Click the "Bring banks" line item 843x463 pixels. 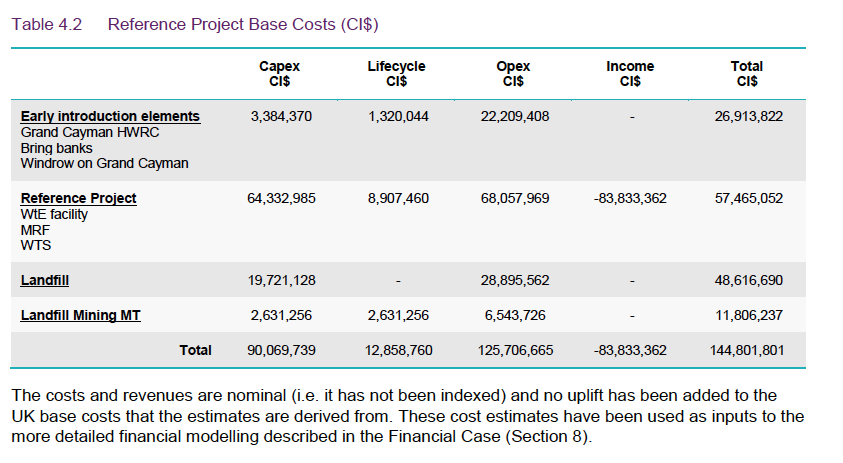(x=56, y=148)
